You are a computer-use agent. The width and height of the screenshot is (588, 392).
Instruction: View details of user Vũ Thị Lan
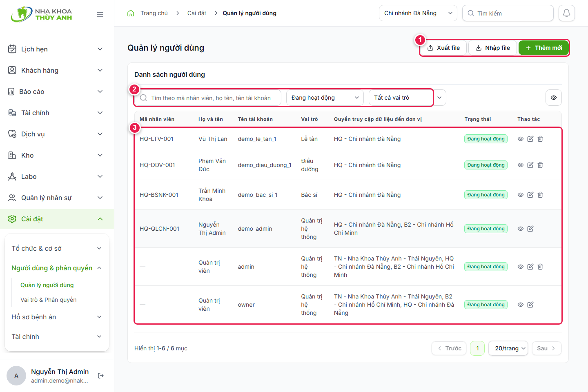pos(521,139)
